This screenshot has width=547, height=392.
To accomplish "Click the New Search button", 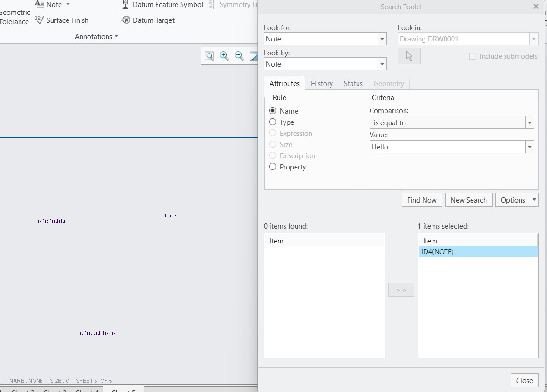I will 468,199.
